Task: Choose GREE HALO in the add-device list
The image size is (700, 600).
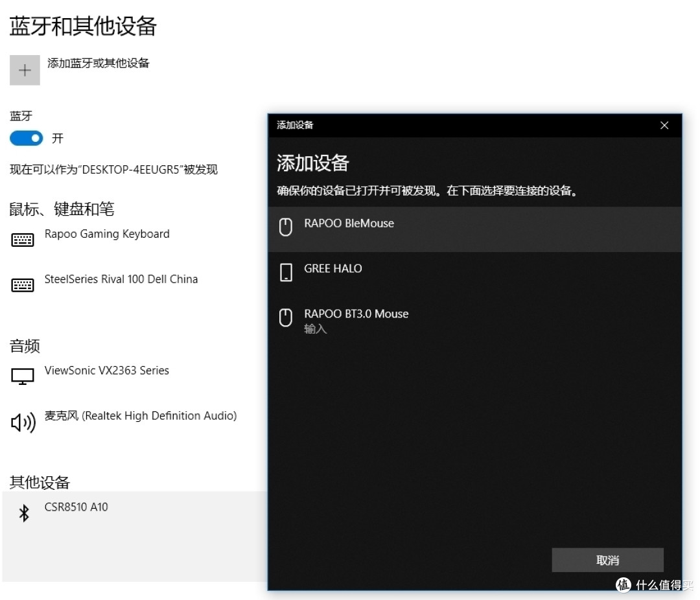Action: click(x=475, y=275)
